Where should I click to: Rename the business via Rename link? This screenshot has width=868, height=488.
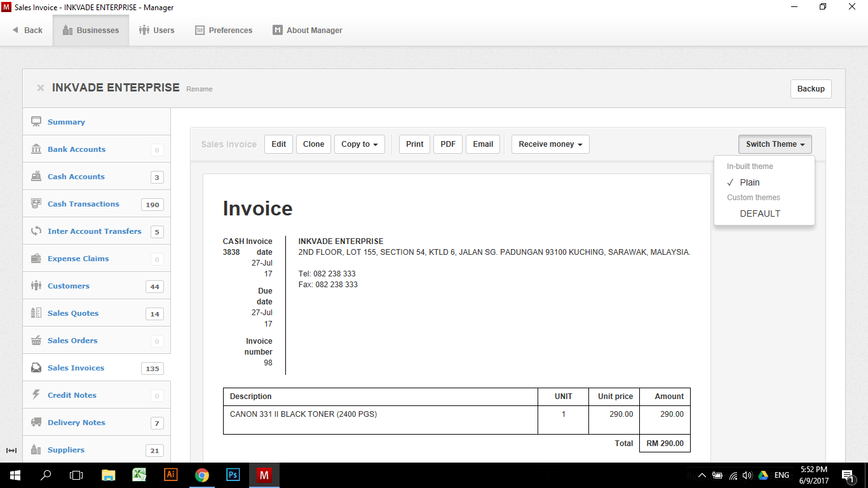(200, 89)
